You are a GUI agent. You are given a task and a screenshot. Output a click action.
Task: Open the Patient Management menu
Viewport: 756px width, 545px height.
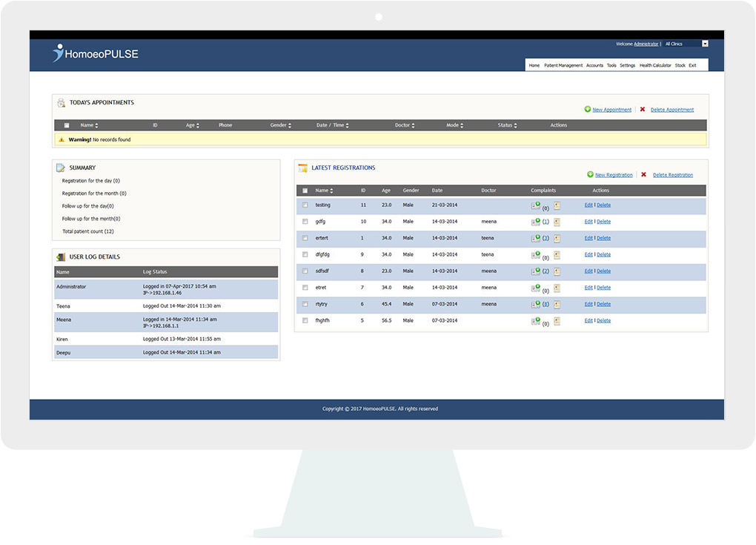pos(563,65)
